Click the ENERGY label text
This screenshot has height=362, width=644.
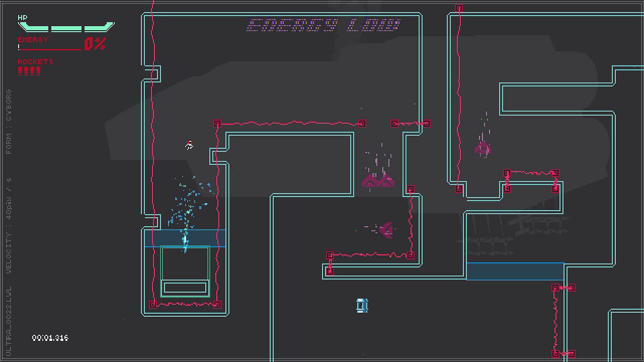click(x=33, y=40)
